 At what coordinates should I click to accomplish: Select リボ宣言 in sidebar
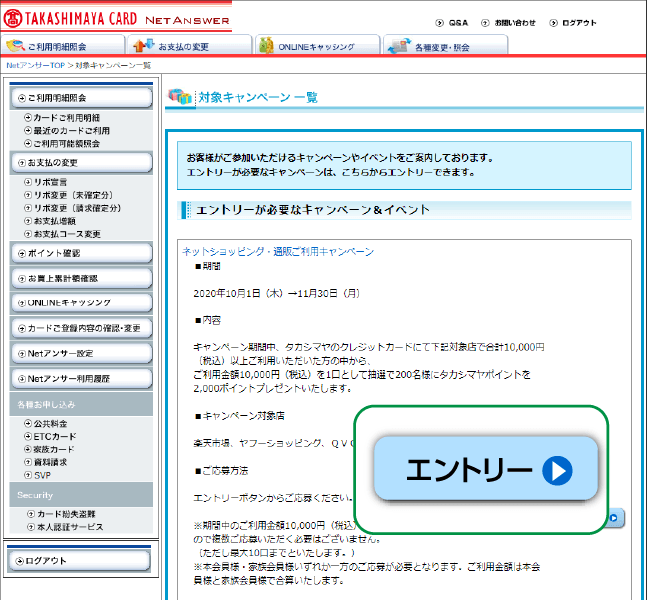[x=50, y=182]
